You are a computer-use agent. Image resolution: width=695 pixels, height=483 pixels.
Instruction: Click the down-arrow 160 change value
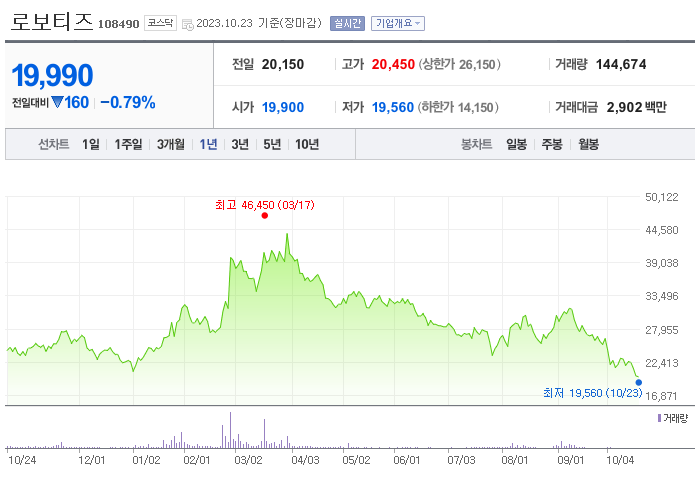[70, 102]
